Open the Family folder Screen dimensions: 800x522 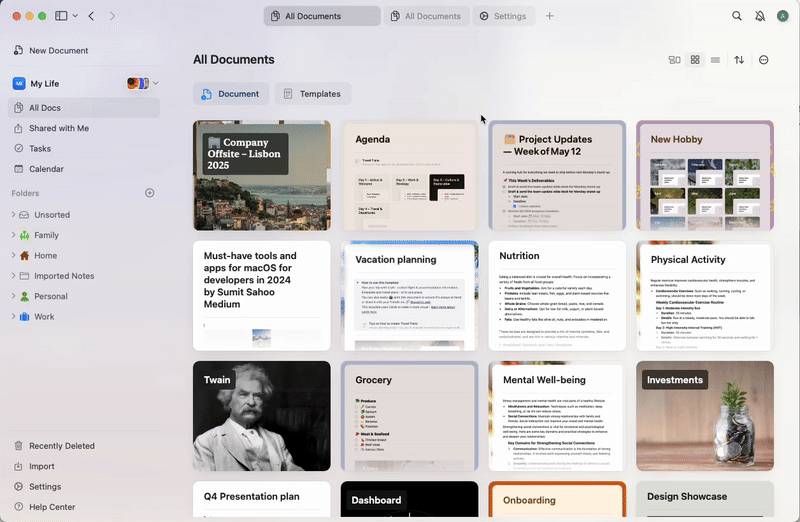(x=46, y=235)
